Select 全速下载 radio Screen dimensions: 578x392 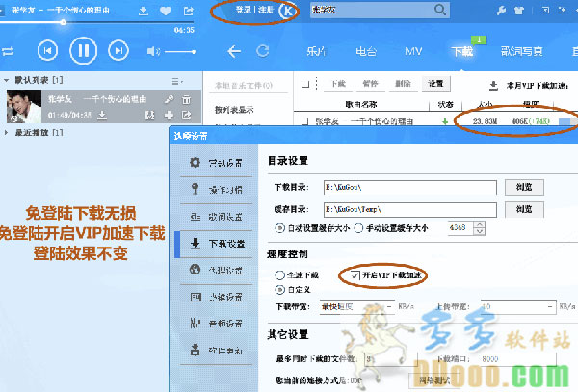[x=279, y=274]
